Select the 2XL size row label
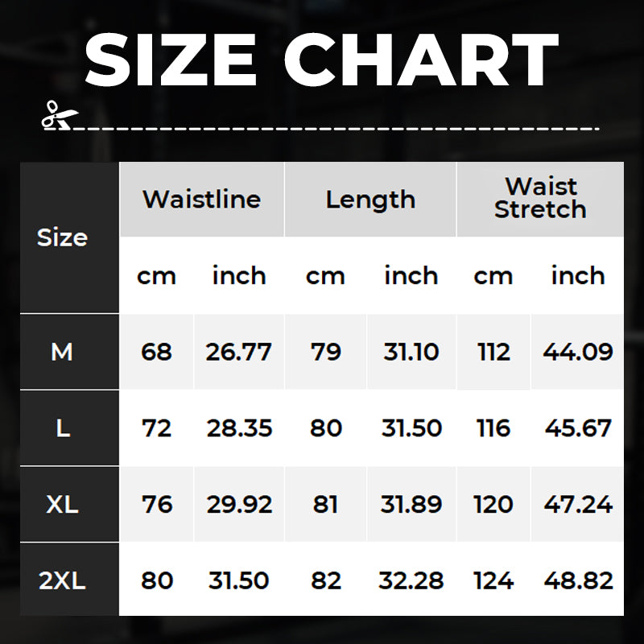This screenshot has width=644, height=644. click(x=62, y=580)
